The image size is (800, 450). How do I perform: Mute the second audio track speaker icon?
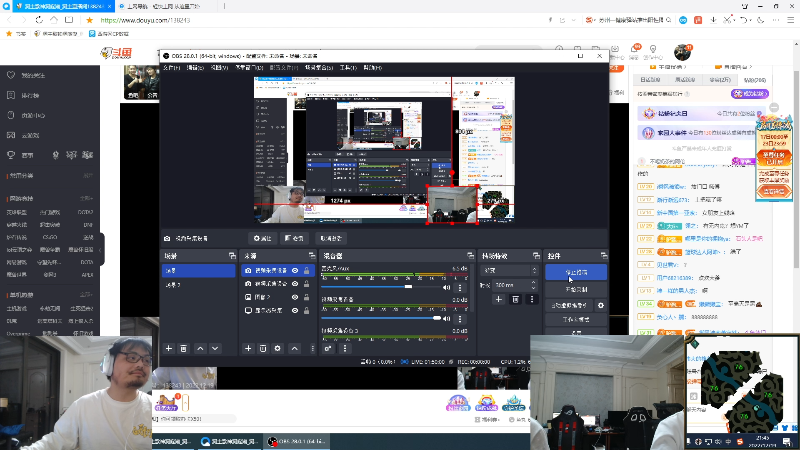click(446, 319)
